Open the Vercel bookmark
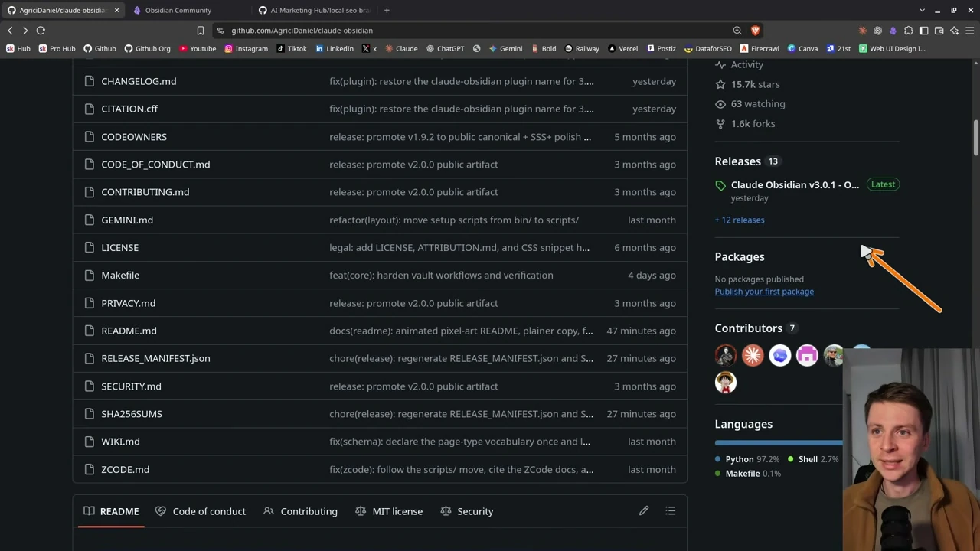The height and width of the screenshot is (551, 980). tap(622, 48)
